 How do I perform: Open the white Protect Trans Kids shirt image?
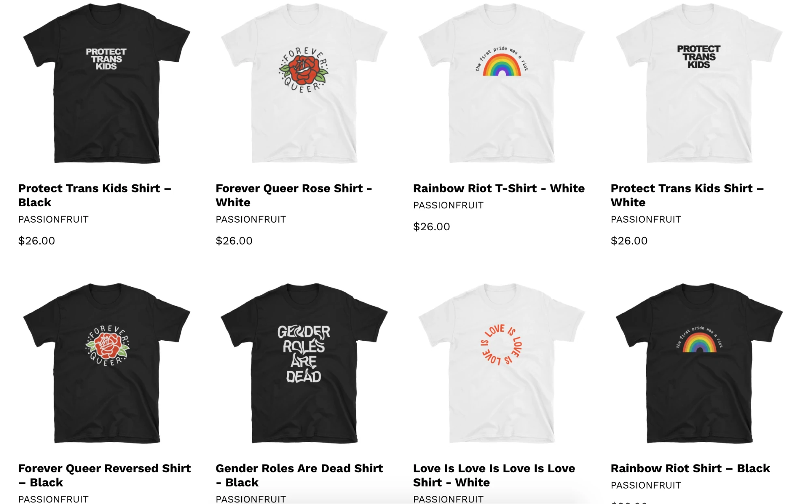pyautogui.click(x=699, y=83)
